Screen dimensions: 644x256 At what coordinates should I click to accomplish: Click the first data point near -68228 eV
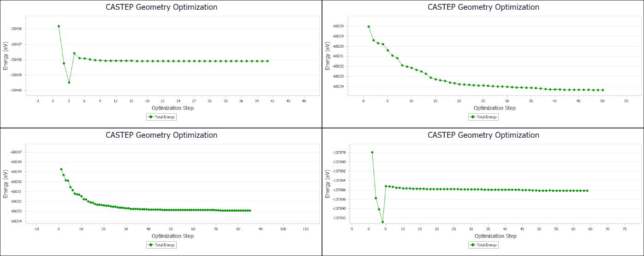[x=369, y=26]
